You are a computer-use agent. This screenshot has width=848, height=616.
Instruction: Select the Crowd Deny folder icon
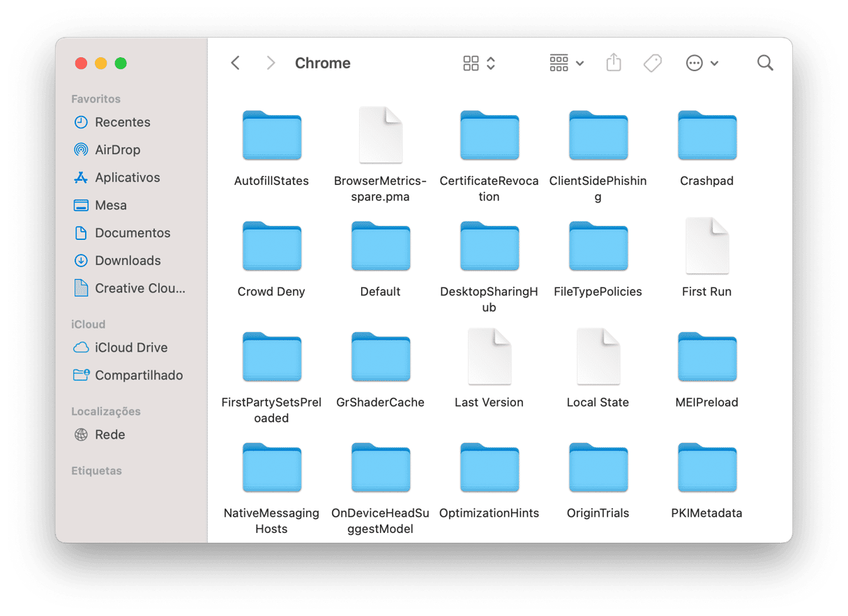pyautogui.click(x=272, y=246)
